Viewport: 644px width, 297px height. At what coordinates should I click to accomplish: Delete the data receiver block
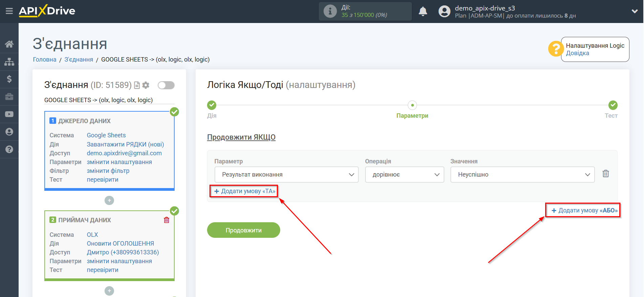tap(166, 220)
